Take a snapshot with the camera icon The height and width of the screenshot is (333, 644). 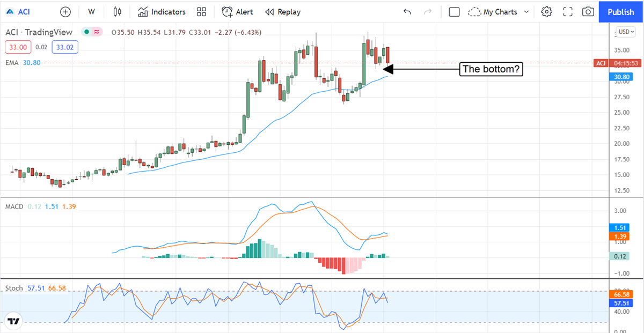588,12
